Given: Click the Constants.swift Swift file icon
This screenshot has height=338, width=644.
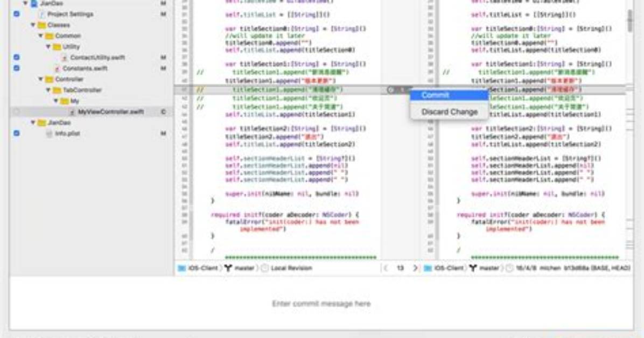Looking at the screenshot, I should point(57,68).
